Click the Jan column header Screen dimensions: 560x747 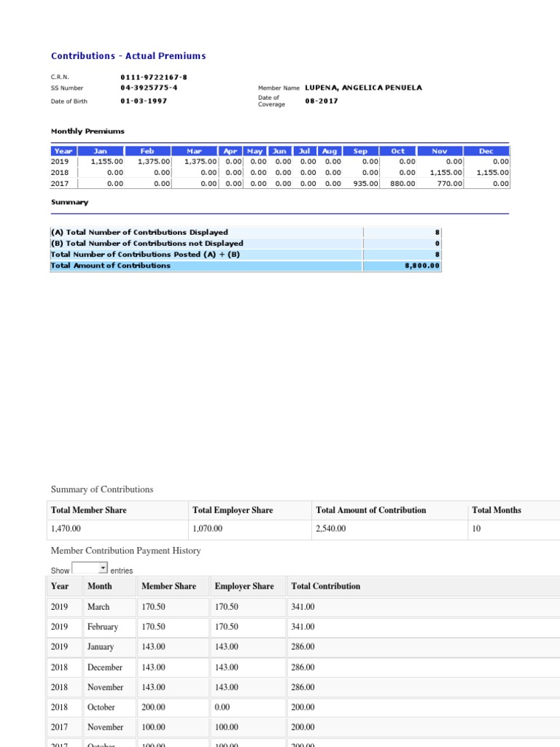point(101,151)
